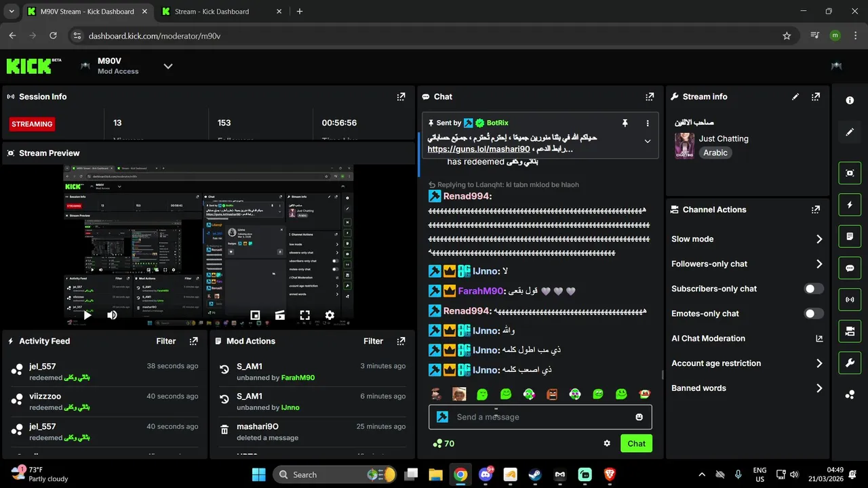Toggle theater mode in stream preview
Image resolution: width=868 pixels, height=488 pixels.
pyautogui.click(x=280, y=315)
